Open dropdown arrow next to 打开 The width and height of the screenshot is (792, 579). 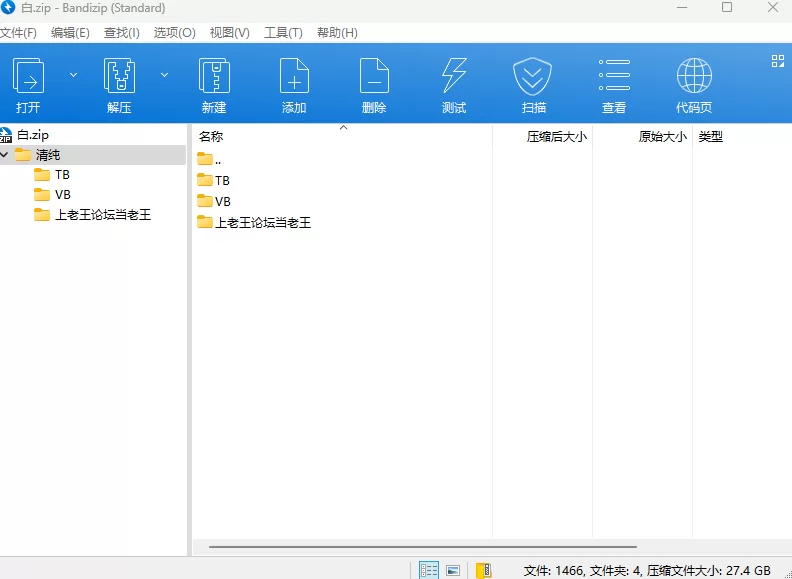(x=73, y=75)
